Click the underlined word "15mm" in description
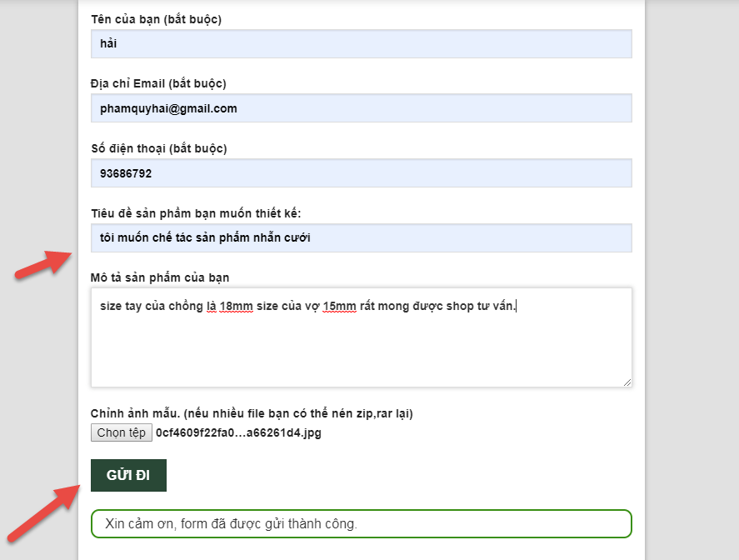 click(339, 307)
